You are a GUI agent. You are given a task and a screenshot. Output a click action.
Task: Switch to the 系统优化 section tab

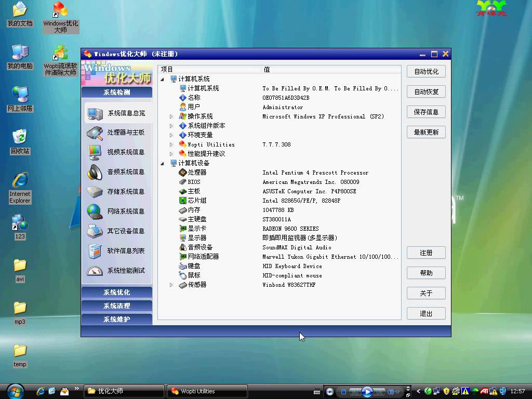tap(117, 292)
